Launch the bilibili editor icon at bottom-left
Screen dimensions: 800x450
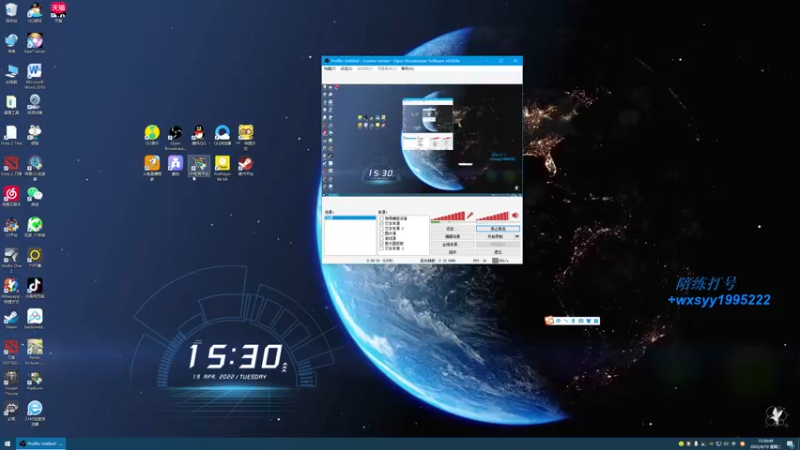click(11, 410)
